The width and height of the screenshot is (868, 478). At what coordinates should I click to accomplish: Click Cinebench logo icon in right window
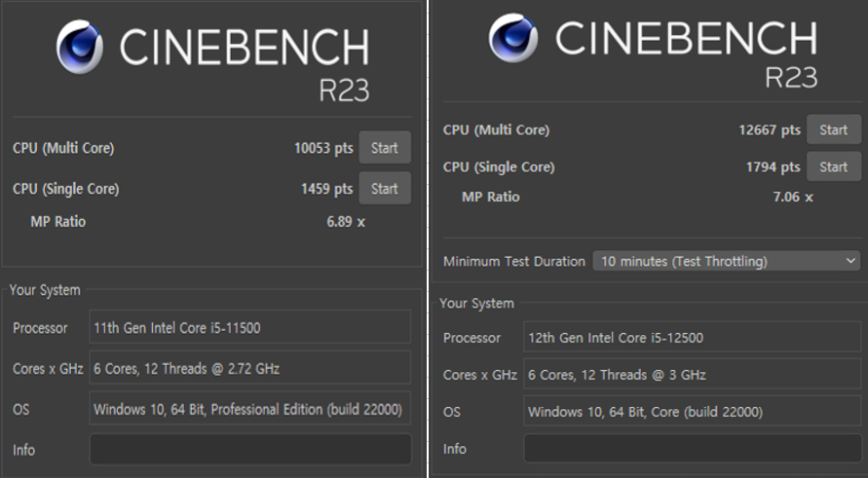(513, 38)
